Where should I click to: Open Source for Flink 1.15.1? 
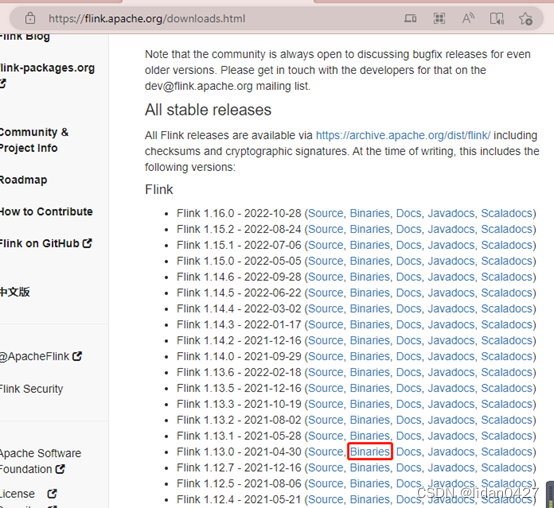pos(326,245)
